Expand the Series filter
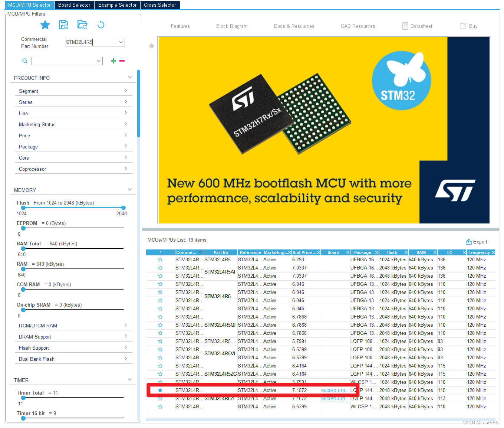 point(125,102)
